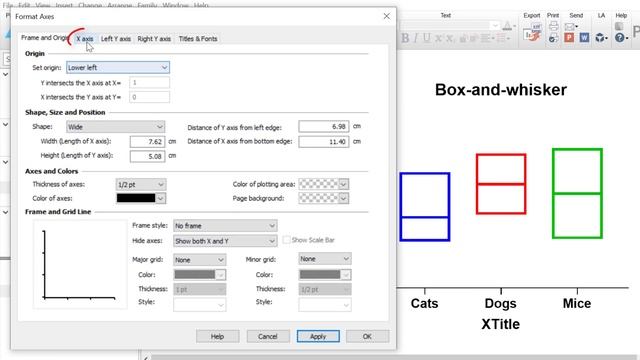Screen dimensions: 640x360
Task: Click the OK button
Action: click(x=367, y=336)
